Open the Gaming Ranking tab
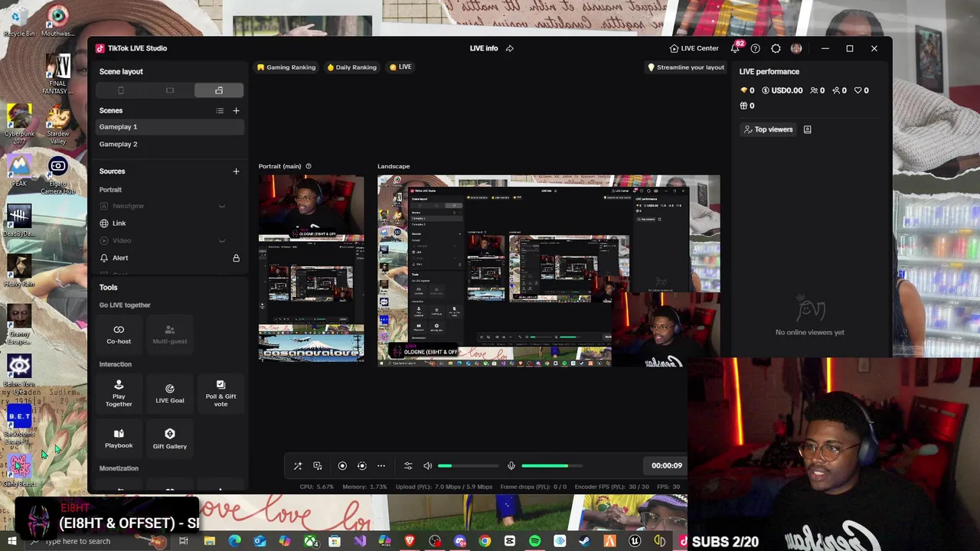The width and height of the screenshot is (980, 551). (286, 67)
